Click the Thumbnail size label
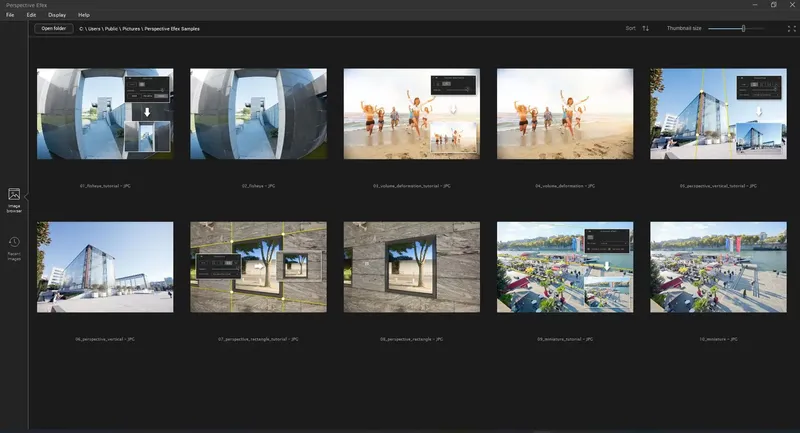 [x=684, y=29]
